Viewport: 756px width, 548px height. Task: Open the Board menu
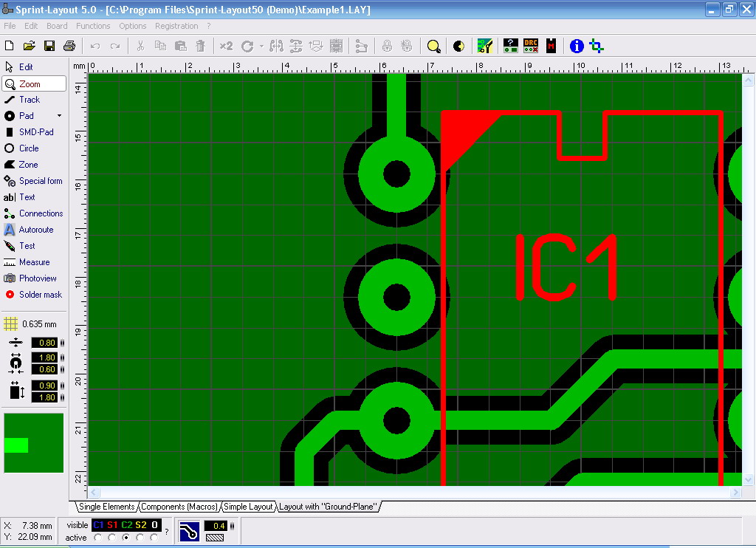tap(57, 26)
